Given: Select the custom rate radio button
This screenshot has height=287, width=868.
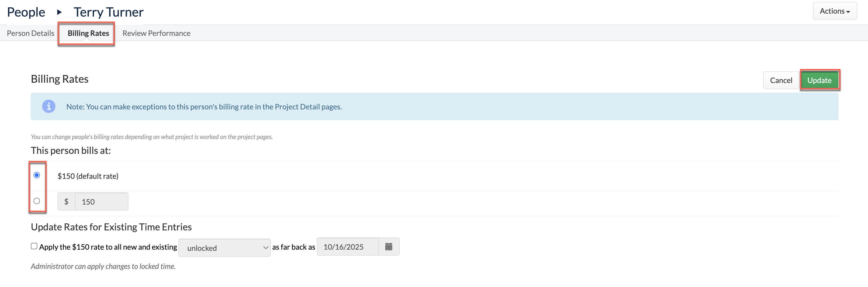Looking at the screenshot, I should pos(37,201).
